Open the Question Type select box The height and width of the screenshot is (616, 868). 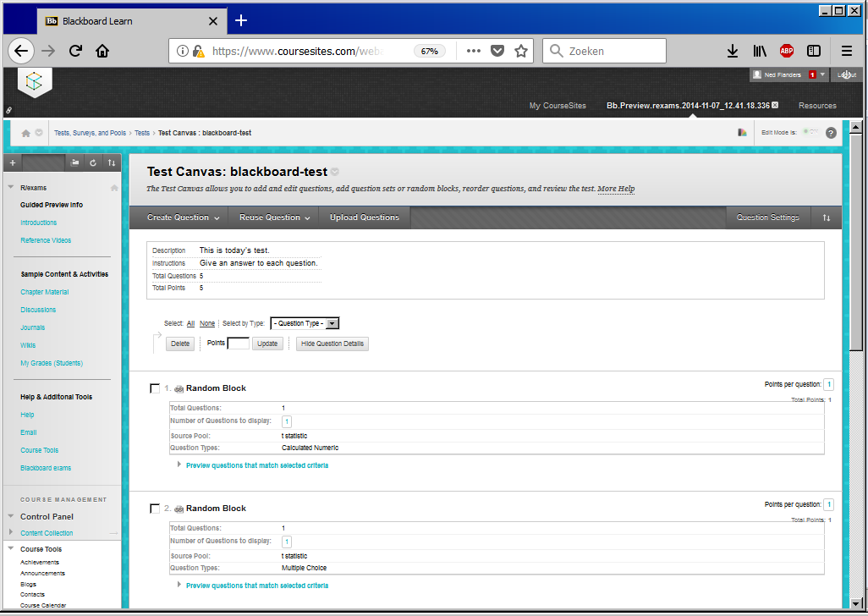pyautogui.click(x=305, y=323)
